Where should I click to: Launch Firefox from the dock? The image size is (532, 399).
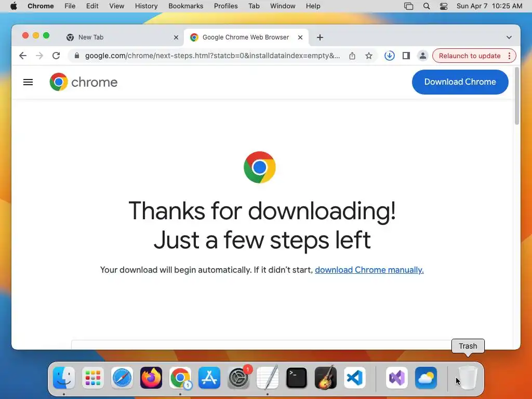tap(151, 378)
